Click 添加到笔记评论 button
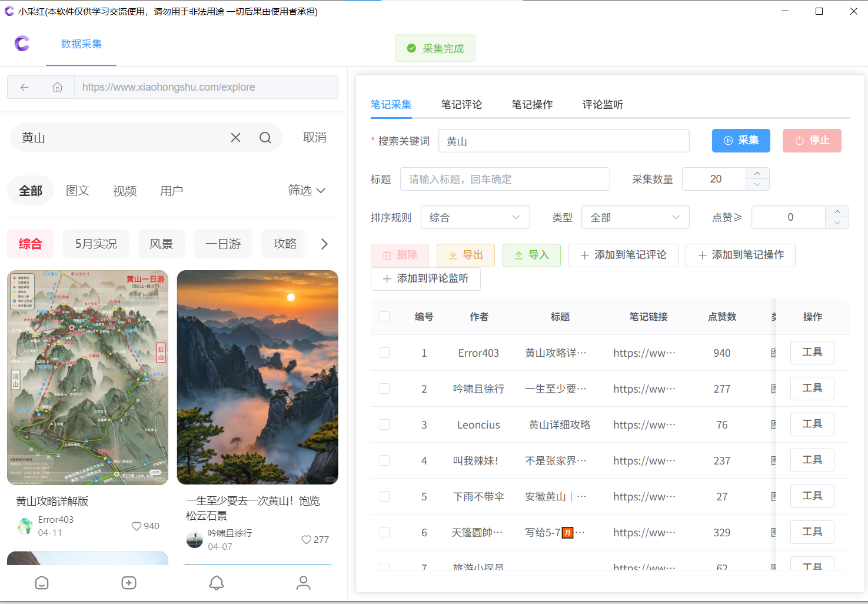 tap(623, 255)
